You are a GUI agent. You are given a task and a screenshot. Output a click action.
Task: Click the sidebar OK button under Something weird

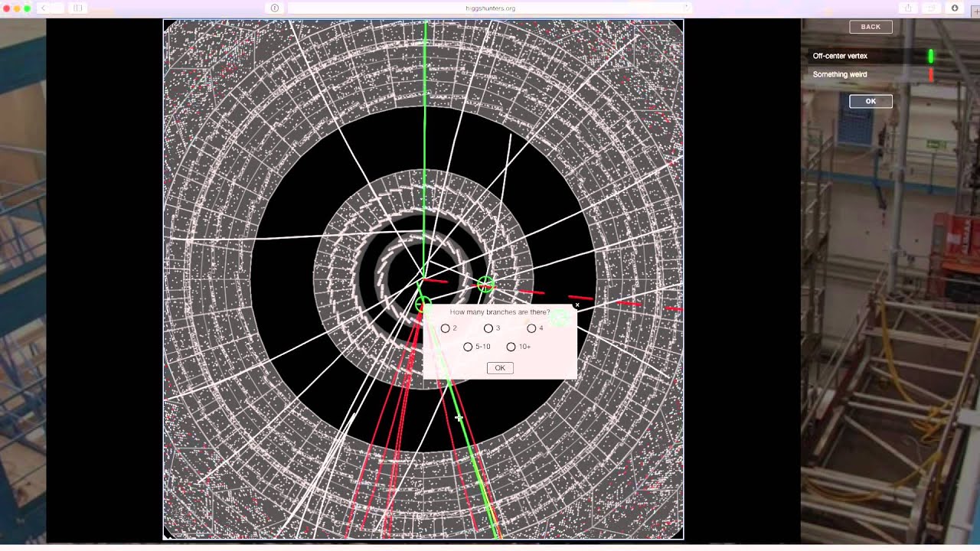click(x=871, y=101)
